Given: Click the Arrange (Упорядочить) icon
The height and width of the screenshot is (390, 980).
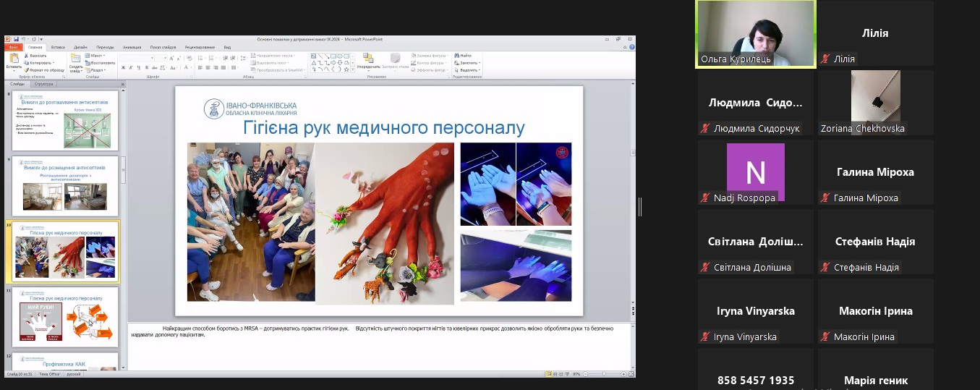Looking at the screenshot, I should pos(368,59).
